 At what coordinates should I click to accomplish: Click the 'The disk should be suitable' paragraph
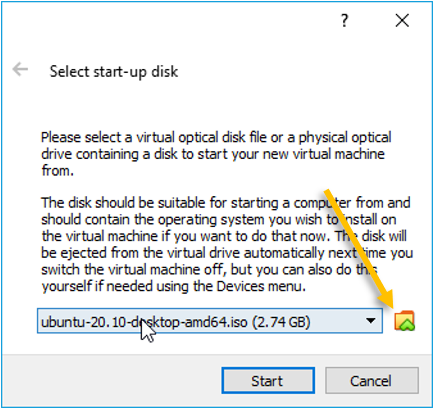pos(227,244)
